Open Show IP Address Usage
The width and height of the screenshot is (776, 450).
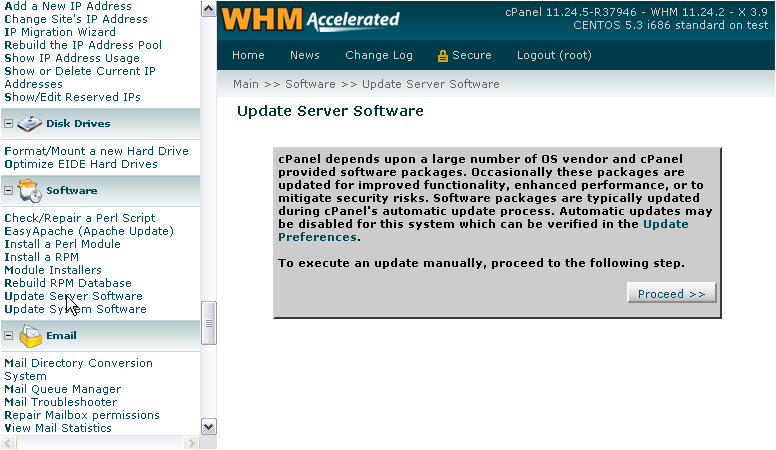[72, 58]
